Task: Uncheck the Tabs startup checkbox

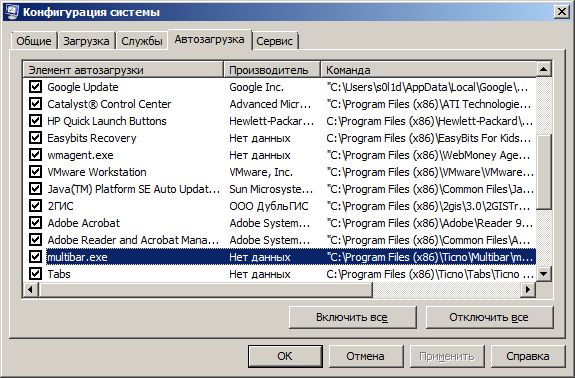Action: pos(35,274)
